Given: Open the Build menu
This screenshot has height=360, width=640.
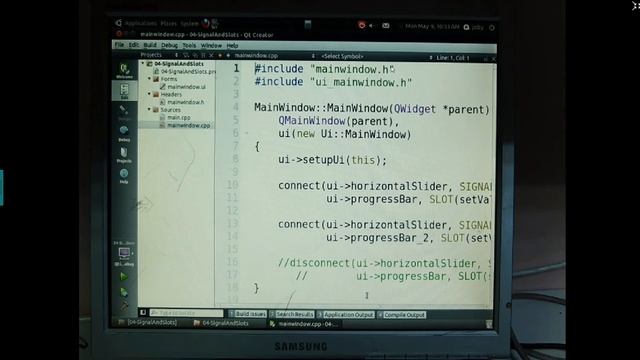Looking at the screenshot, I should [x=150, y=45].
